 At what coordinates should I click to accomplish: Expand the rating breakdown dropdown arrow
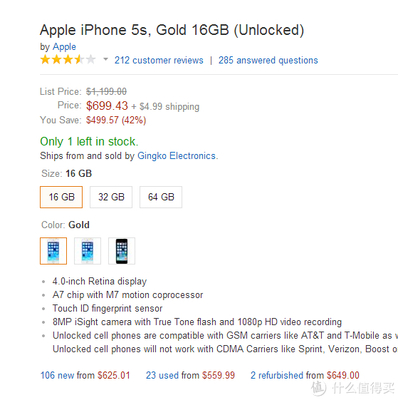pyautogui.click(x=105, y=60)
